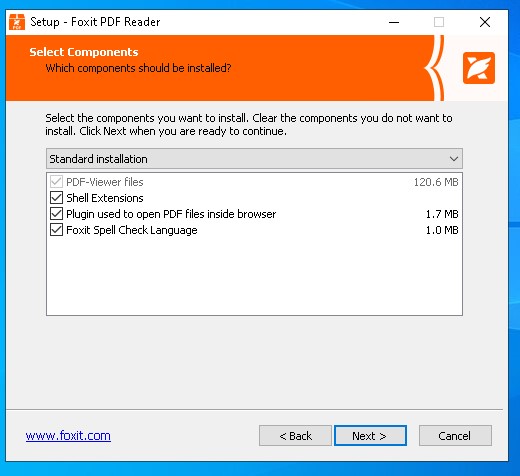520x476 pixels.
Task: Minimize the Foxit setup window
Action: click(x=394, y=22)
